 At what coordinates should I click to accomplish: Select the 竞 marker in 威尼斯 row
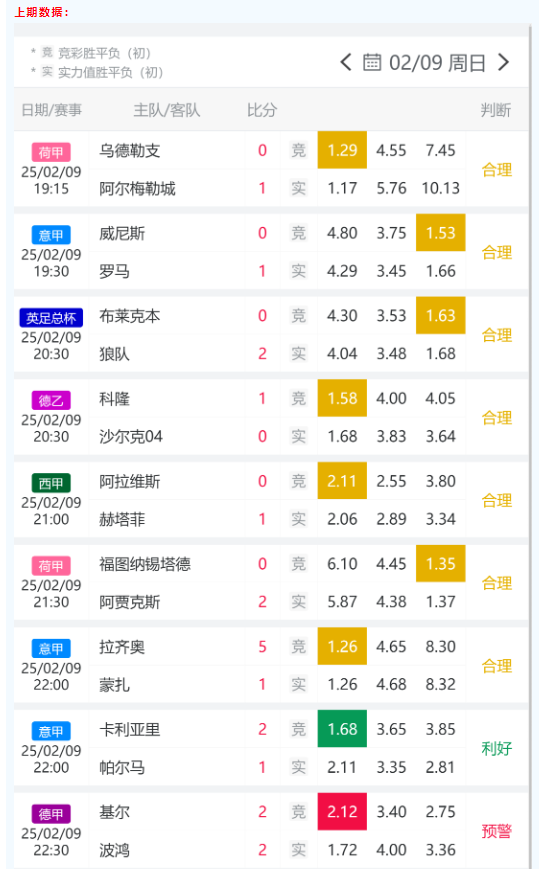(x=299, y=233)
